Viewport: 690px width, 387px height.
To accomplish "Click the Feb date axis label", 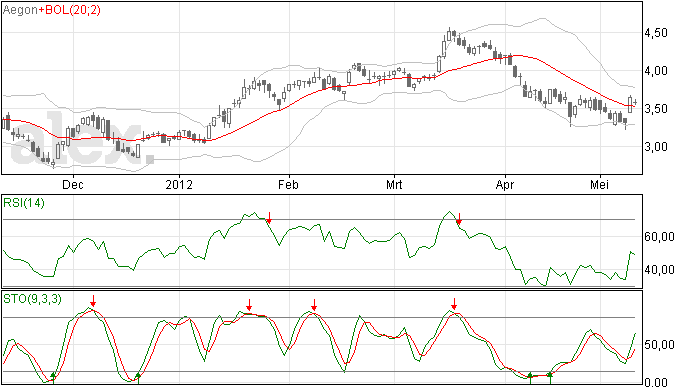I will [288, 184].
